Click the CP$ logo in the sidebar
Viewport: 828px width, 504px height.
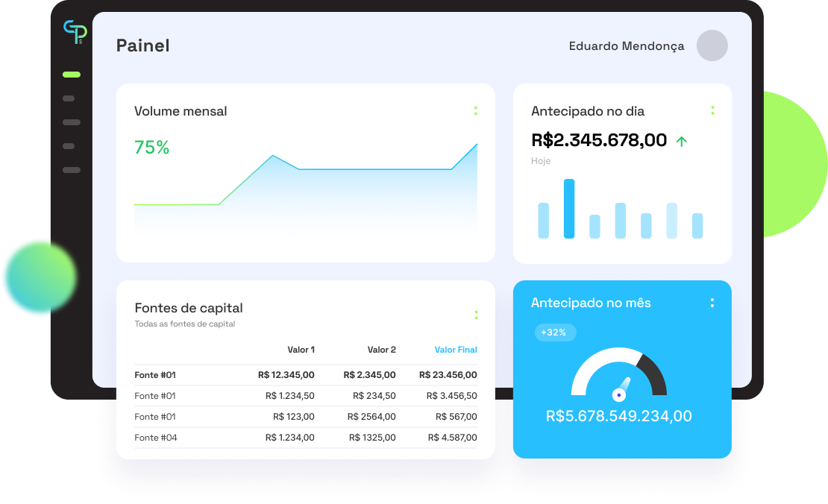pyautogui.click(x=75, y=32)
